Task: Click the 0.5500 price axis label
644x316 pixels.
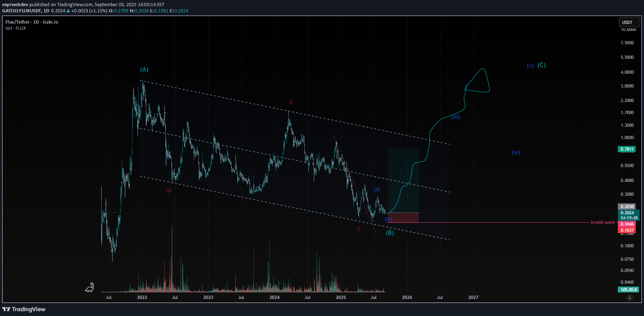Action: (x=627, y=166)
